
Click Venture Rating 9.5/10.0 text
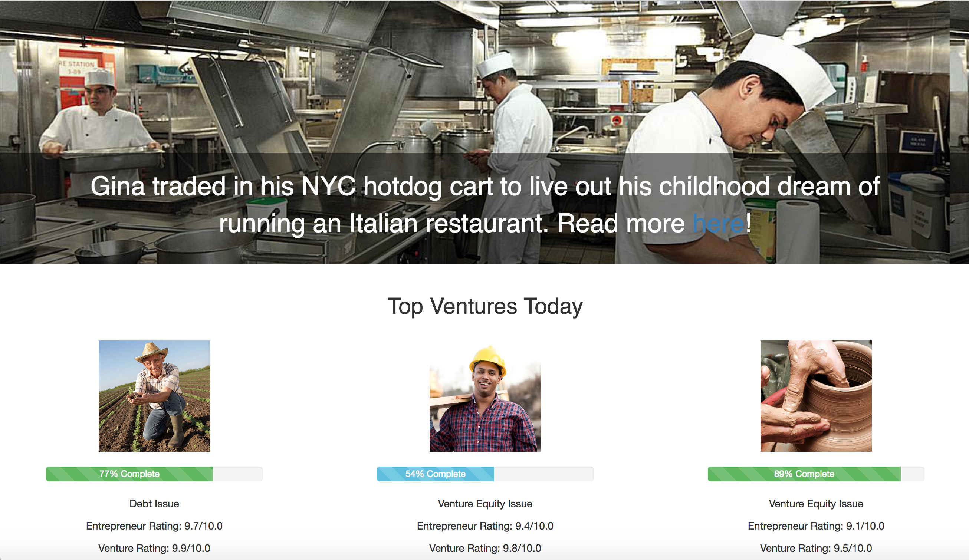point(816,549)
